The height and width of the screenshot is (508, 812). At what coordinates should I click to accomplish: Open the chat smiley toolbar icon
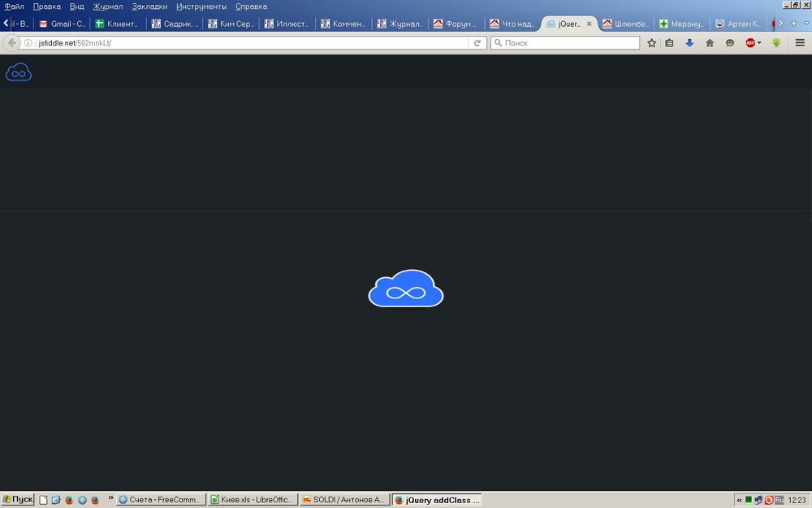click(730, 43)
